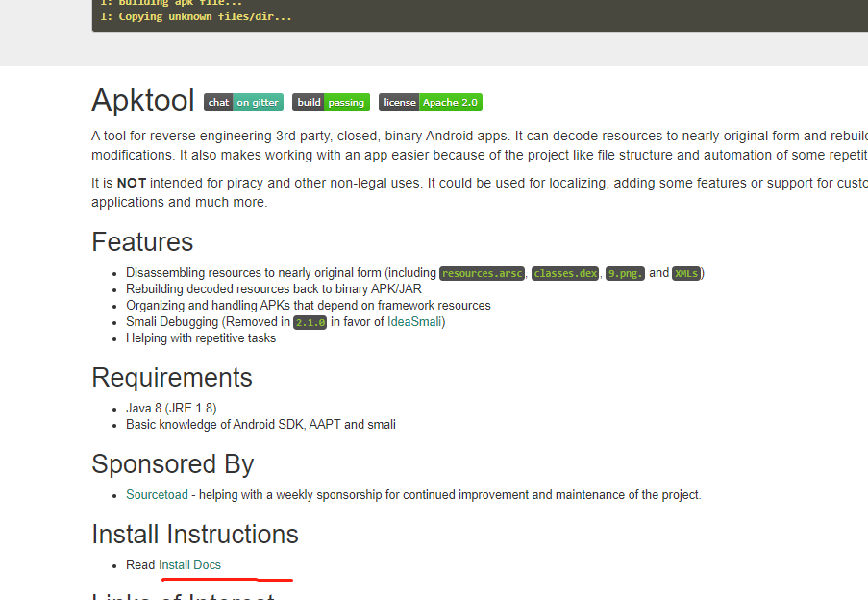
Task: Click the 'resources.arsc' code badge
Action: click(x=482, y=272)
